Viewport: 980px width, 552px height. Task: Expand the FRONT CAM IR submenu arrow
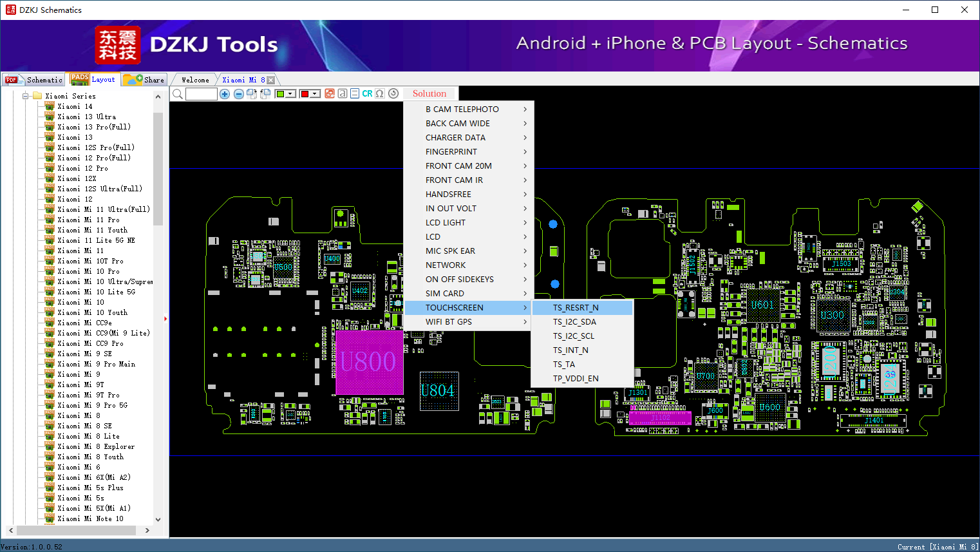tap(525, 180)
